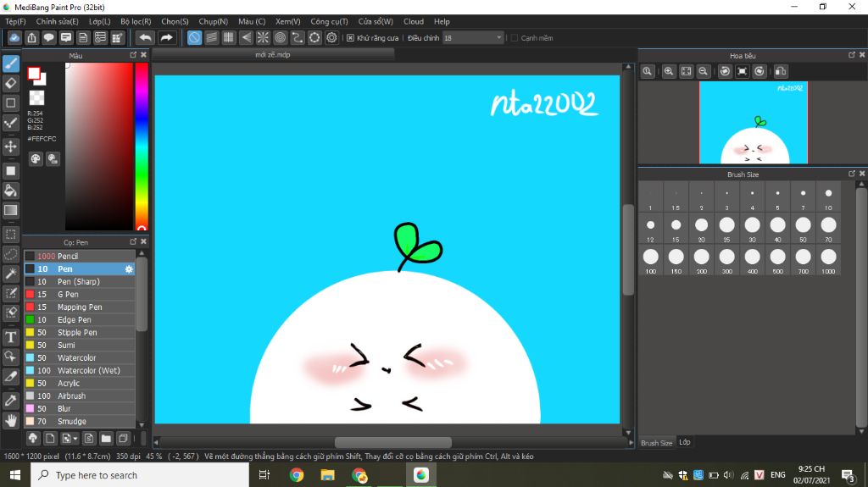This screenshot has height=487, width=868.
Task: Click the Redo arrow
Action: tap(166, 37)
